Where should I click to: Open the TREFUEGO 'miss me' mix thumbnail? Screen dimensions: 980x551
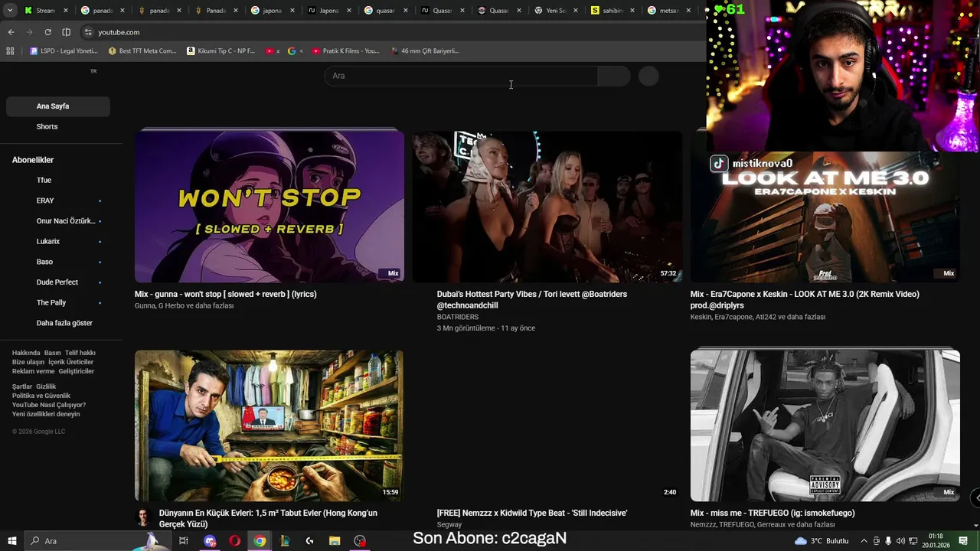[x=825, y=425]
